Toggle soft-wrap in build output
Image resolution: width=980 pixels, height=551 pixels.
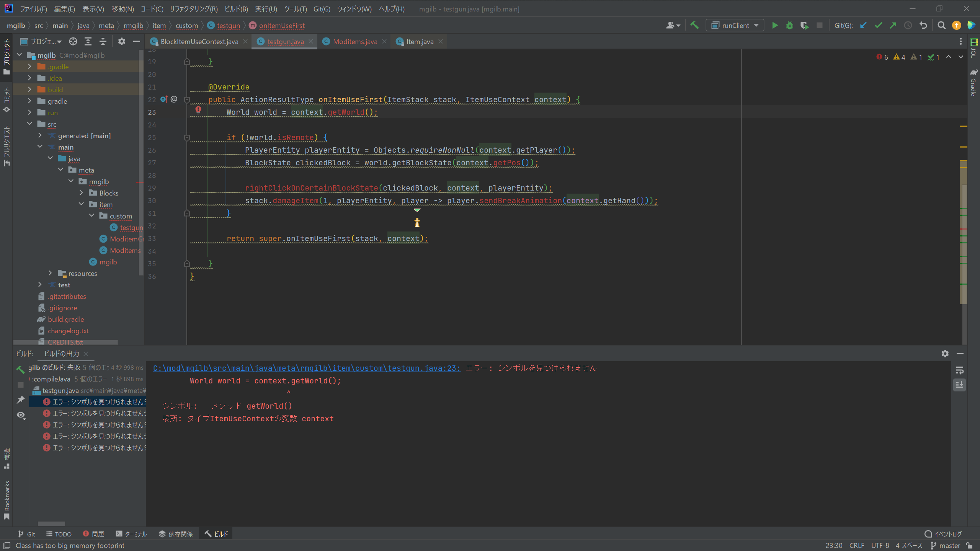tap(960, 370)
